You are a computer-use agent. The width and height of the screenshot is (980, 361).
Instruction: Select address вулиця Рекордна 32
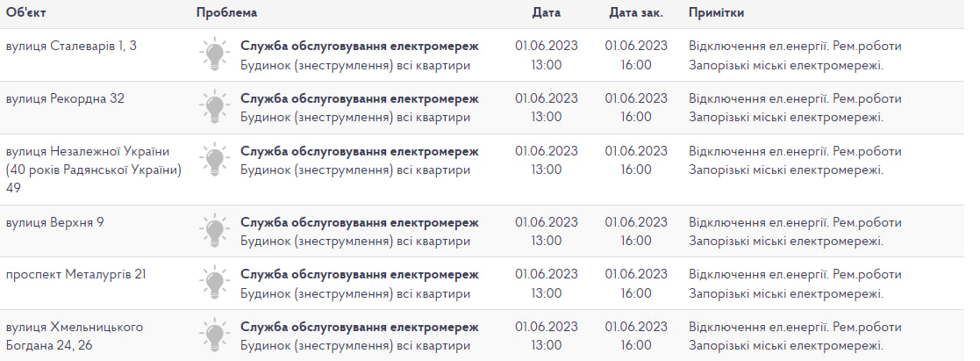click(x=65, y=98)
